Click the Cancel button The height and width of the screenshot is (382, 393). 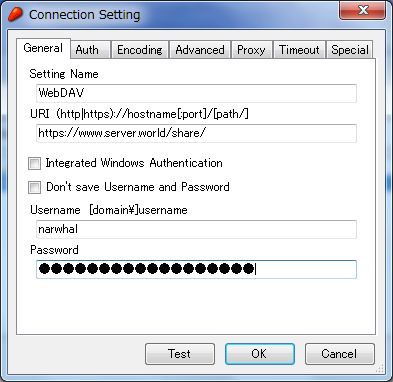pos(339,354)
